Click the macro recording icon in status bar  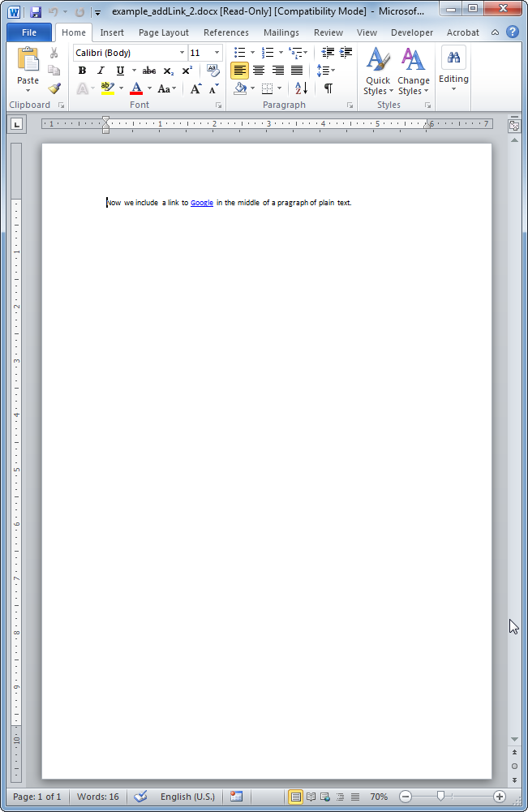click(236, 797)
